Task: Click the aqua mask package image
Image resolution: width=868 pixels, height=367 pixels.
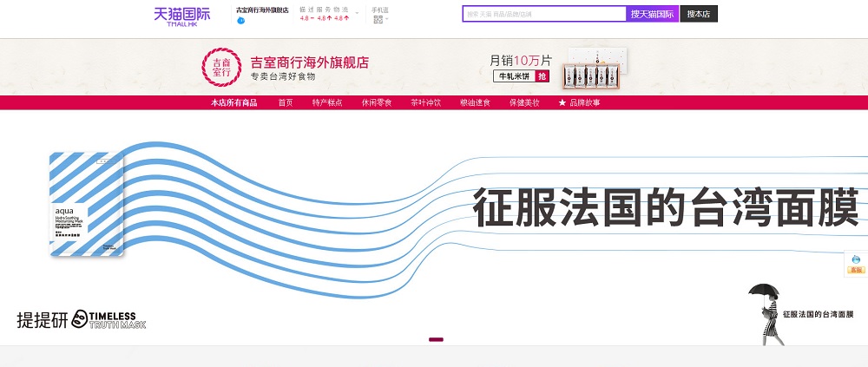Action: coord(87,204)
